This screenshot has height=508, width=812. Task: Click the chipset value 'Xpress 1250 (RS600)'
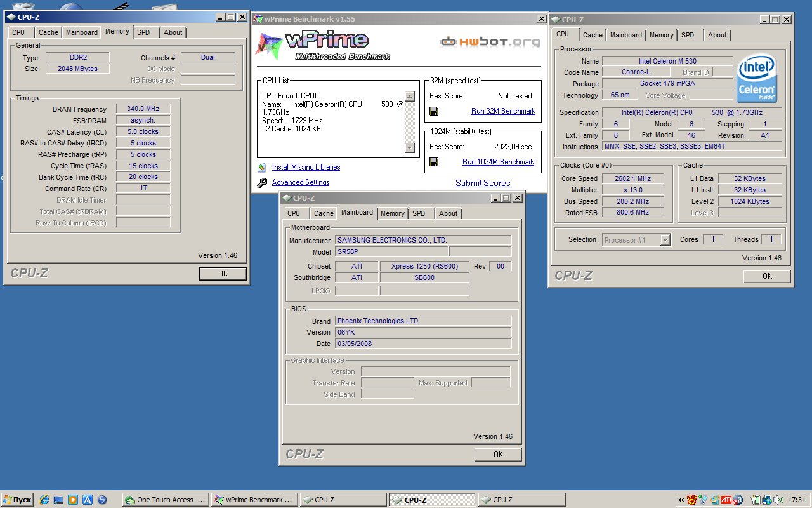[x=424, y=266]
